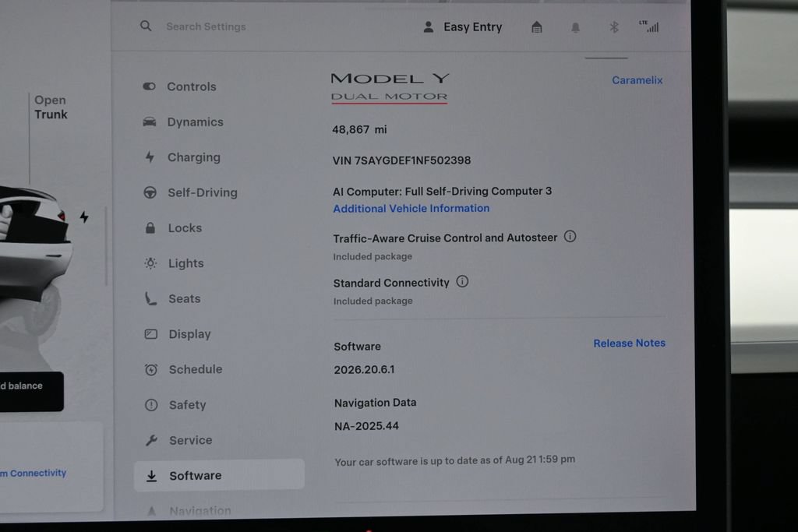Go to Seats settings

pos(172,298)
